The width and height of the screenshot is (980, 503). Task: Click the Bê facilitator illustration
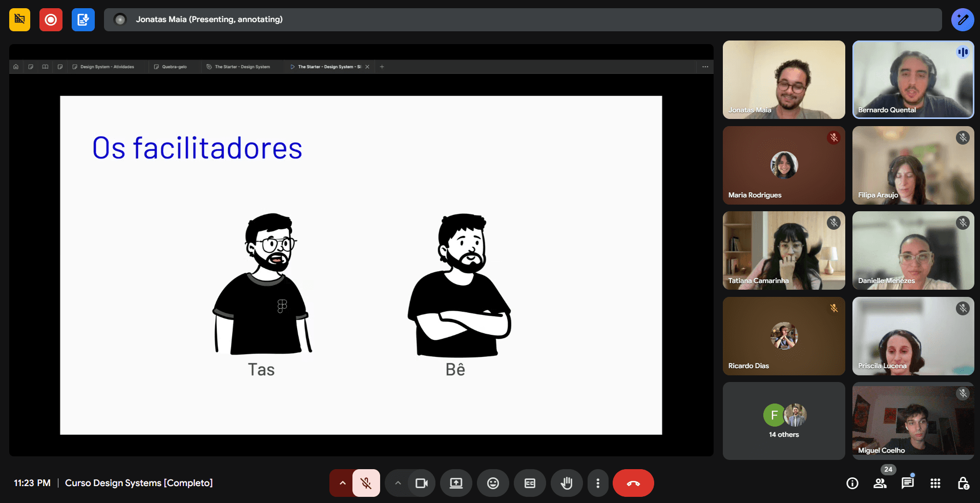coord(459,285)
